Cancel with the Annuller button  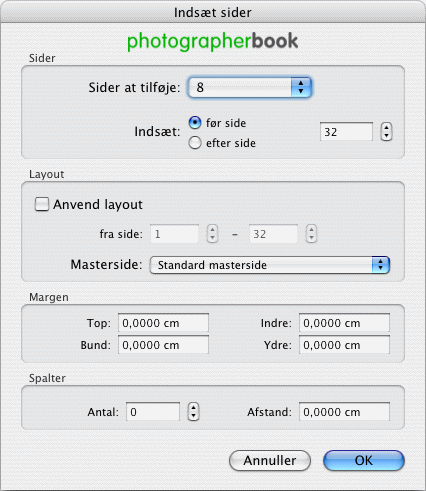[270, 460]
